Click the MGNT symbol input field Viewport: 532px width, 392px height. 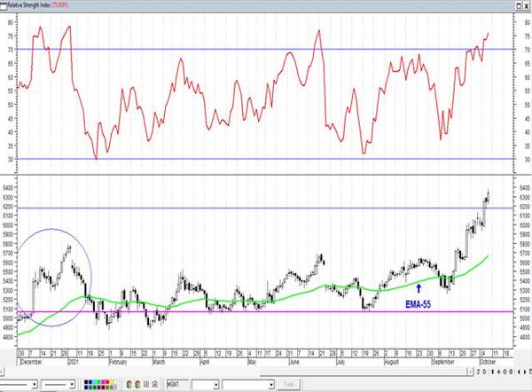click(x=177, y=384)
